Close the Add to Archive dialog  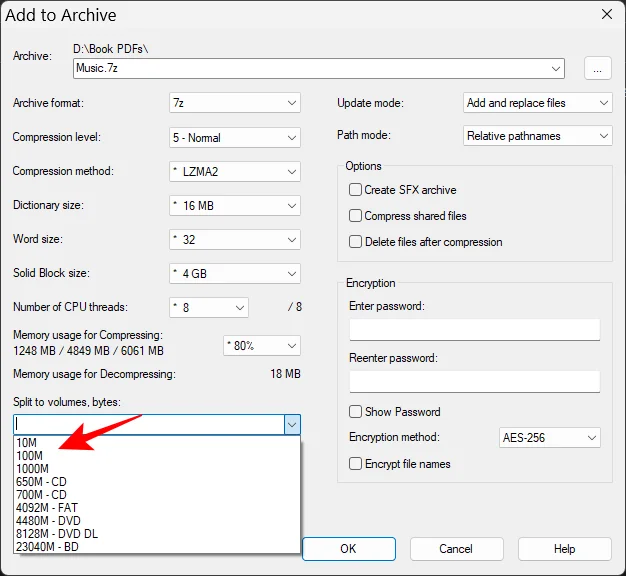[x=607, y=14]
